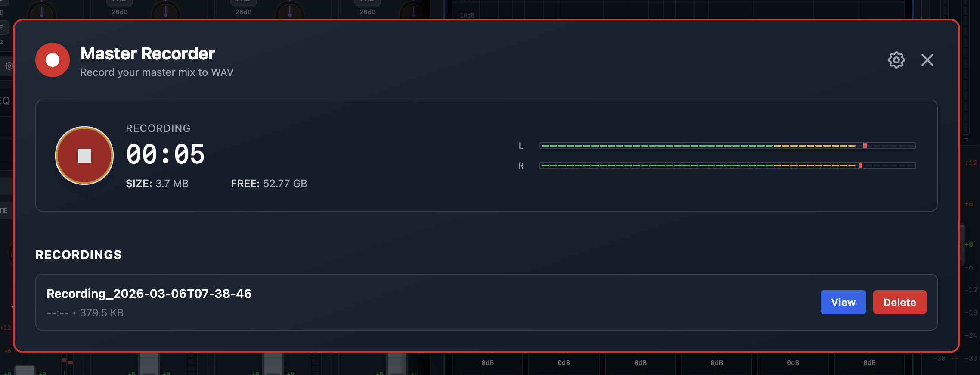Click the Master Recorder title text

(147, 54)
